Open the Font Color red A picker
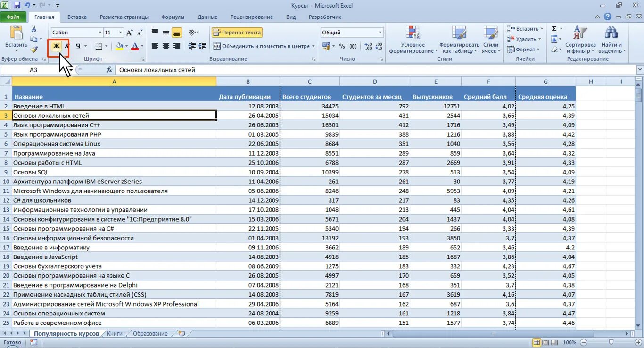 point(135,46)
